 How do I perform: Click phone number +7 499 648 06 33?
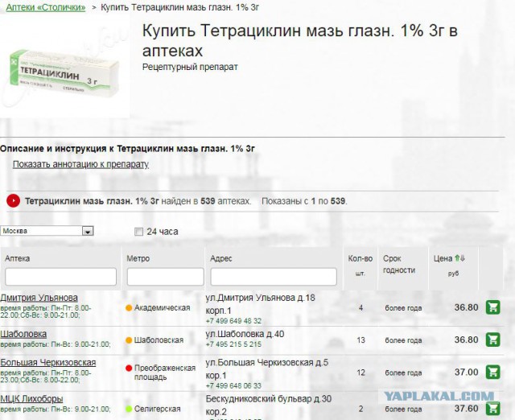(x=233, y=385)
